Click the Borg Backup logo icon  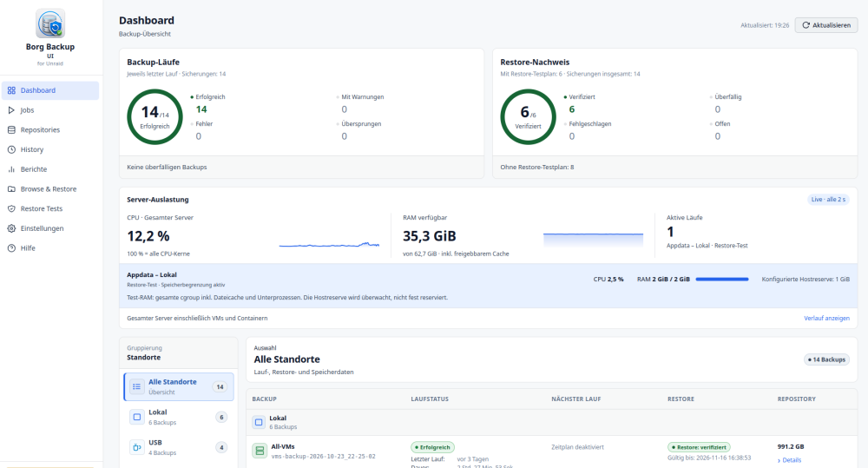tap(50, 23)
